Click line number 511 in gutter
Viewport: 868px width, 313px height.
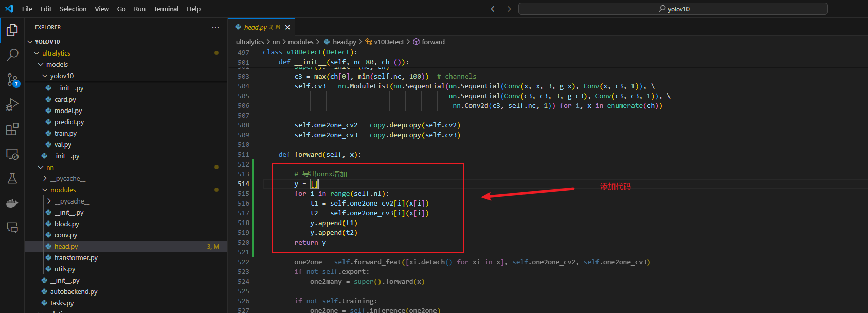(x=243, y=154)
